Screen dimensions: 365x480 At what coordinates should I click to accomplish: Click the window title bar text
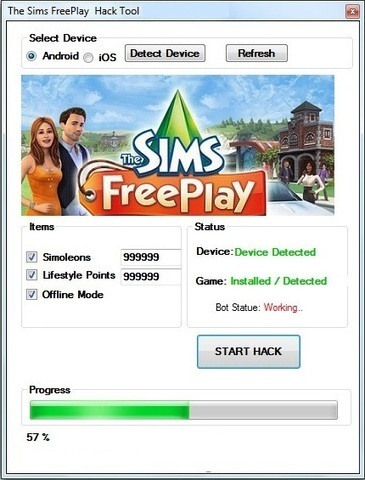point(74,11)
